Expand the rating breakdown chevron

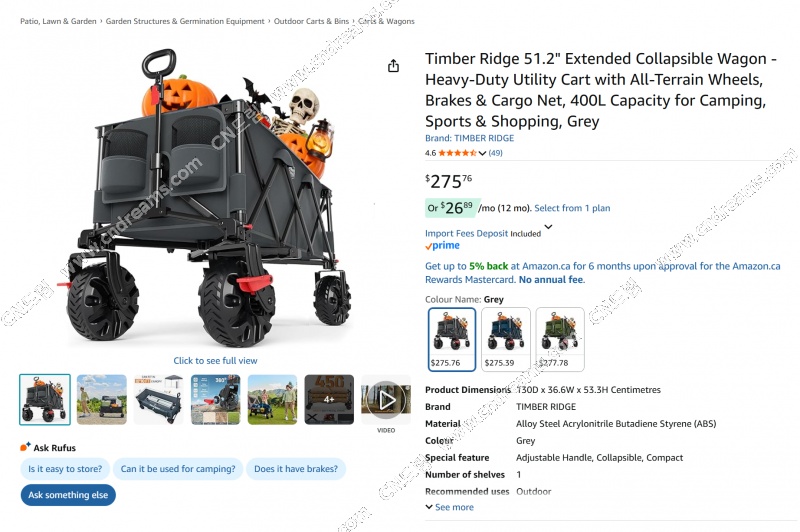[x=482, y=153]
